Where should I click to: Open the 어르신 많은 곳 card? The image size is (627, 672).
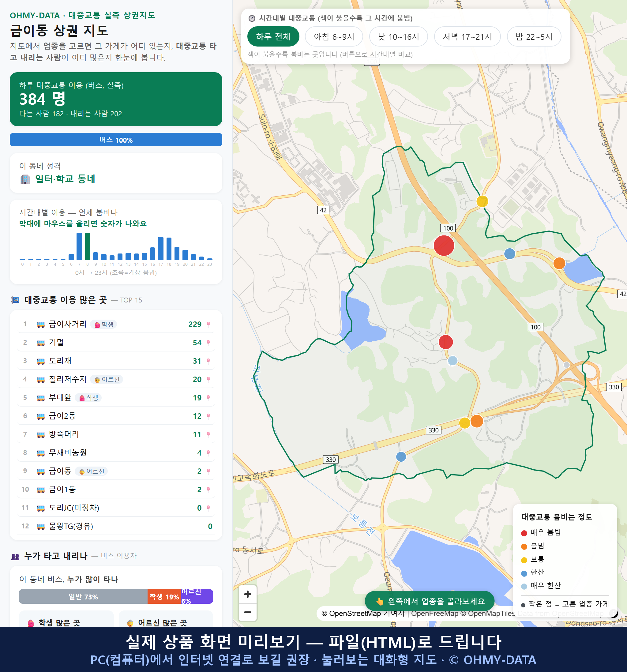(166, 619)
